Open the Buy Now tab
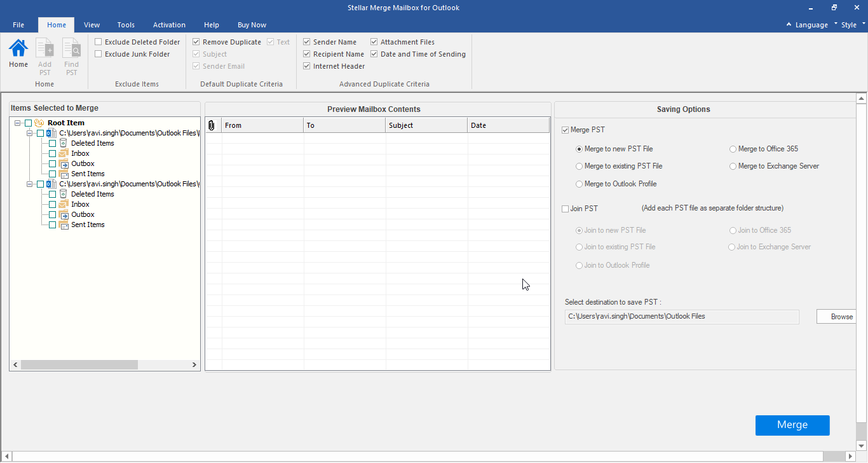The height and width of the screenshot is (463, 868). tap(252, 25)
